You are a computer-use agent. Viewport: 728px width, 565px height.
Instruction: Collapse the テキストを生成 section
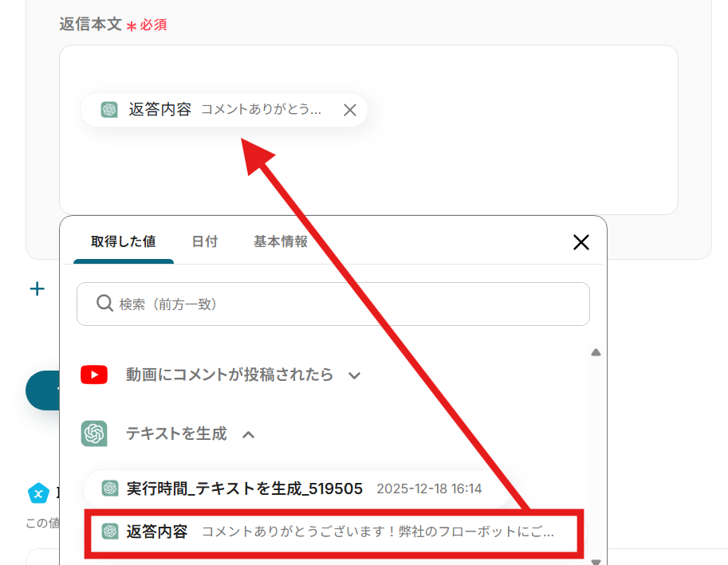pos(249,434)
